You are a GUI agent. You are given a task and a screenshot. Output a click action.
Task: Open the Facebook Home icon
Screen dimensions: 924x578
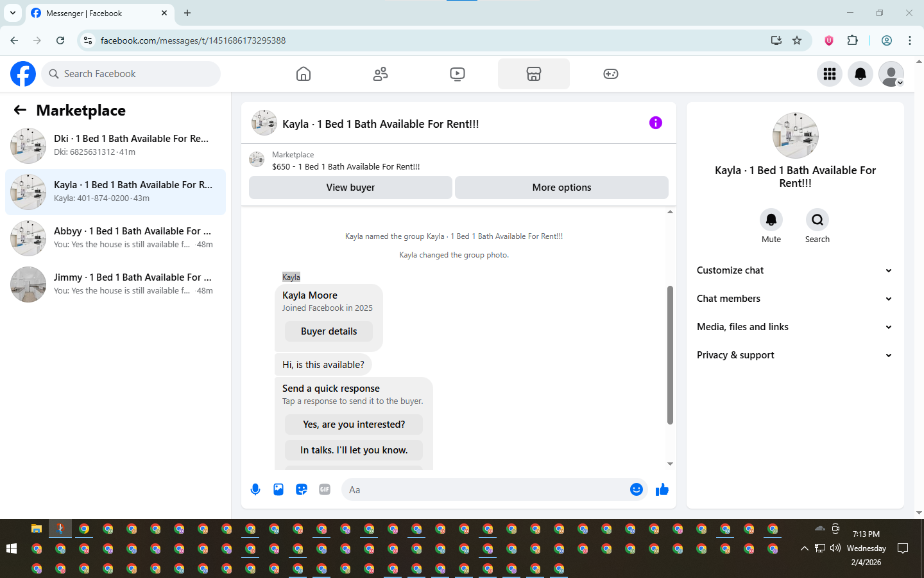(x=304, y=74)
